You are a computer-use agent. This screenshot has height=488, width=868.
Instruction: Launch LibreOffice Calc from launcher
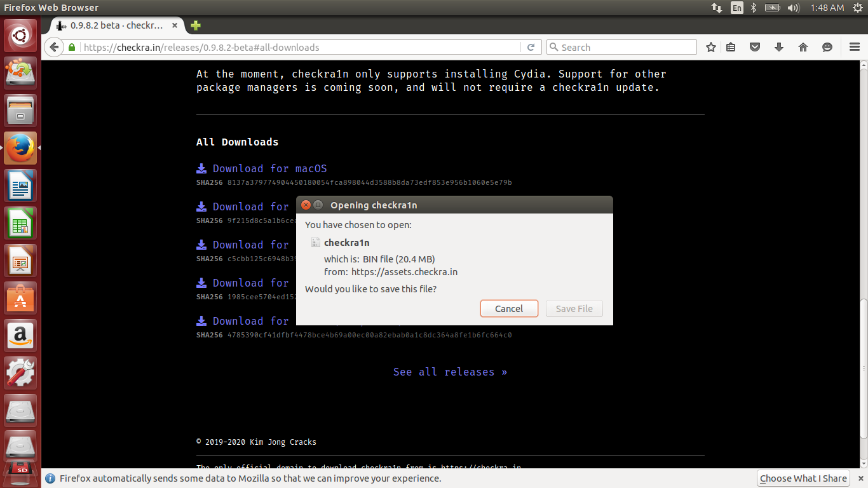tap(21, 223)
